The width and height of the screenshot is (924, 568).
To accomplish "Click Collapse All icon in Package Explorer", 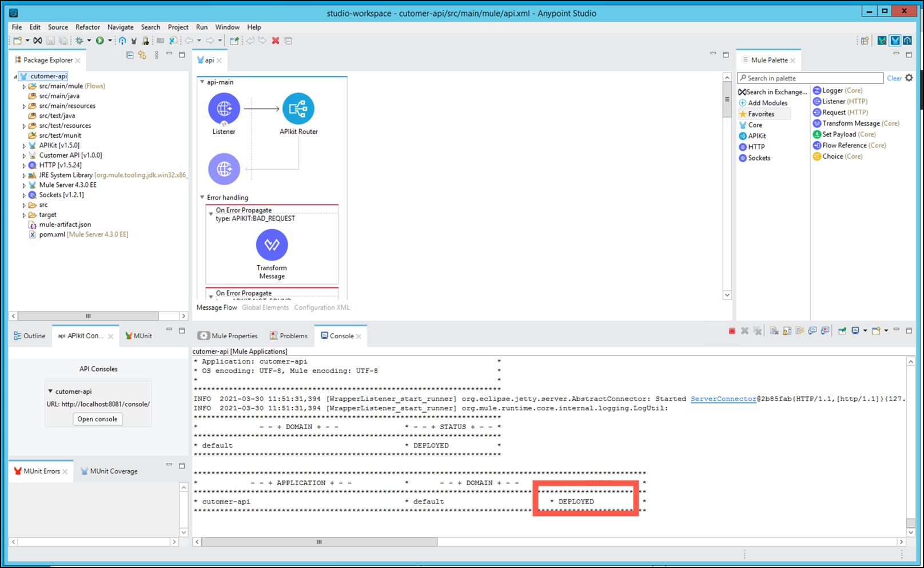I will click(x=130, y=55).
